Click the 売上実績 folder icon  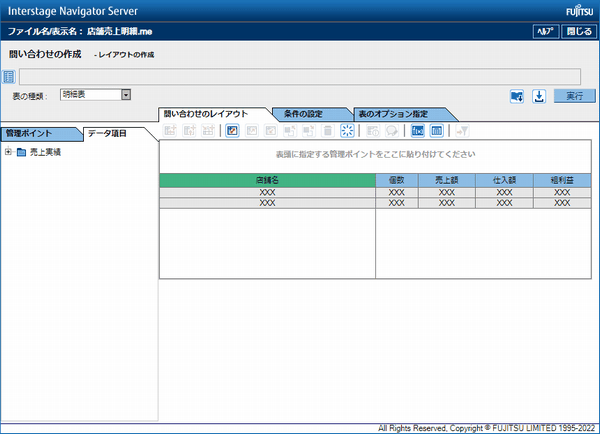point(21,152)
